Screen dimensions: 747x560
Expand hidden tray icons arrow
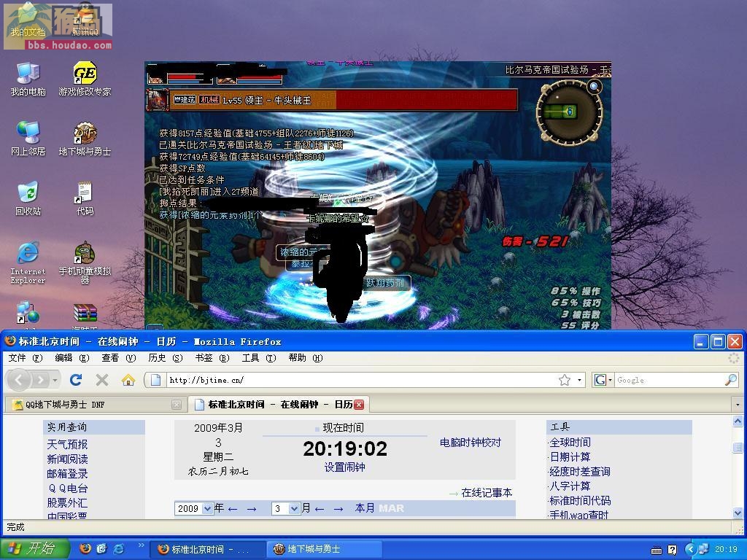click(x=690, y=549)
